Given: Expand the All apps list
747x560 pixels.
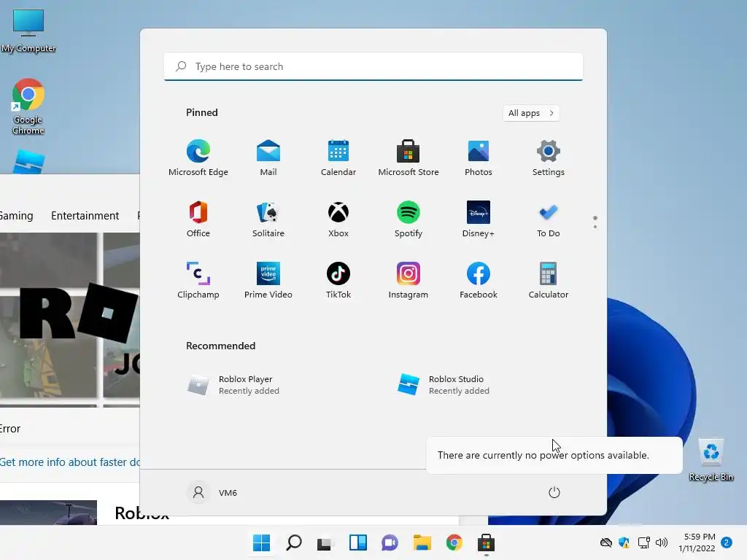Looking at the screenshot, I should [x=531, y=113].
